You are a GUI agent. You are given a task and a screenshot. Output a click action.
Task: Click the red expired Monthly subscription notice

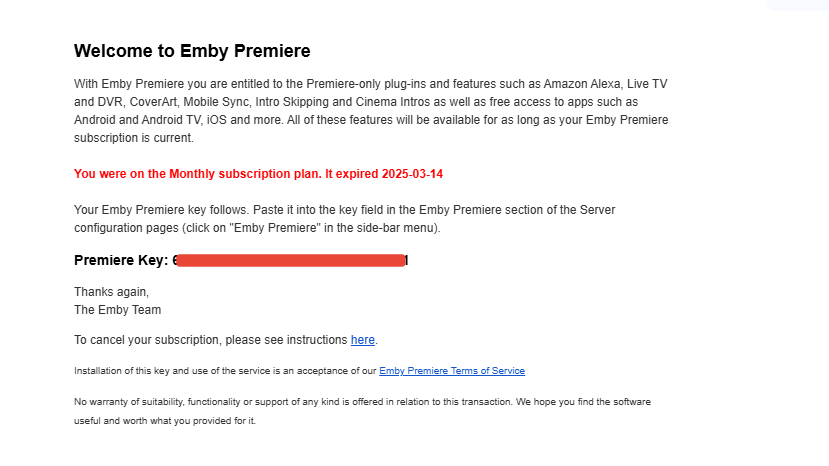point(259,174)
